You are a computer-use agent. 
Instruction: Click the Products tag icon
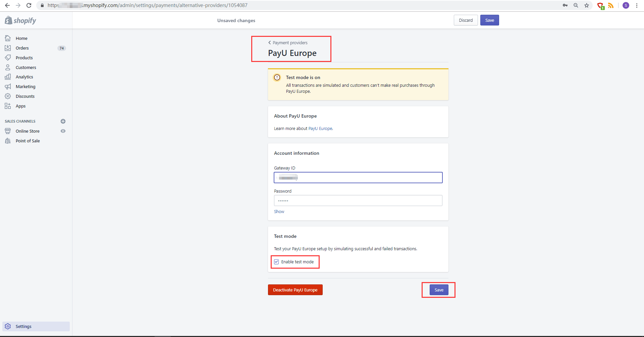(8, 58)
